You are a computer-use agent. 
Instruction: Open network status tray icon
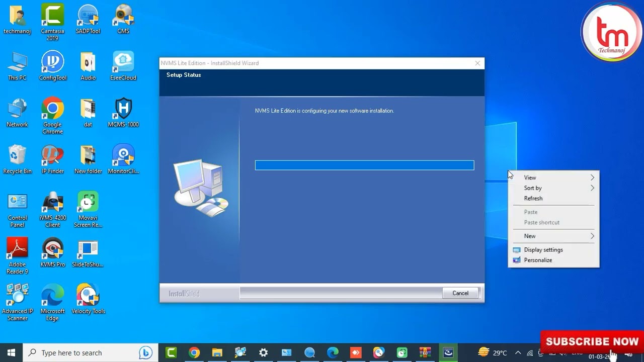tap(530, 353)
